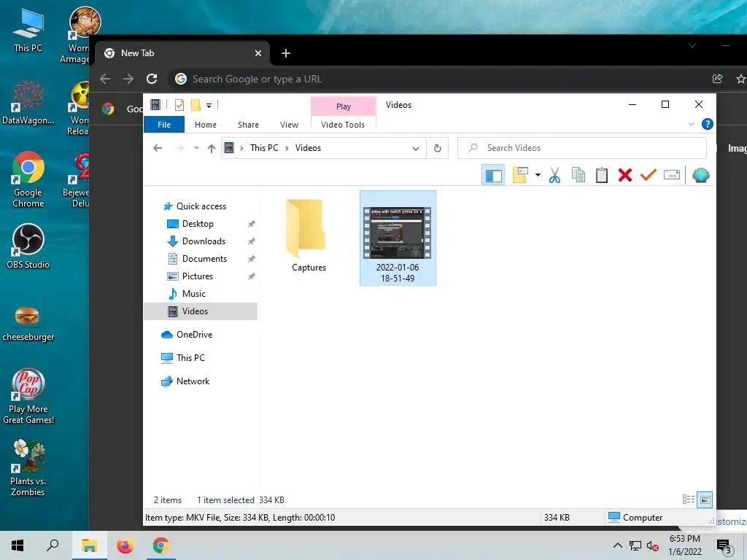Open the address bar history dropdown

pyautogui.click(x=415, y=149)
